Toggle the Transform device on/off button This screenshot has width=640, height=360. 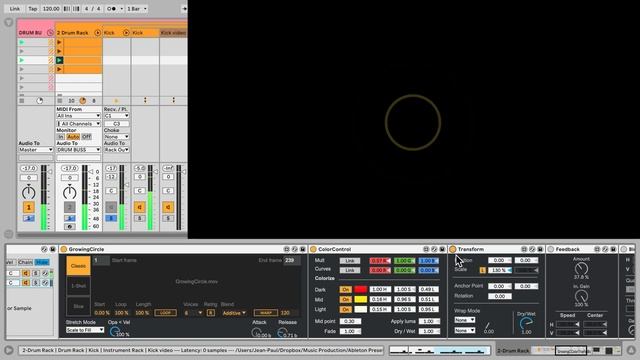pos(453,249)
